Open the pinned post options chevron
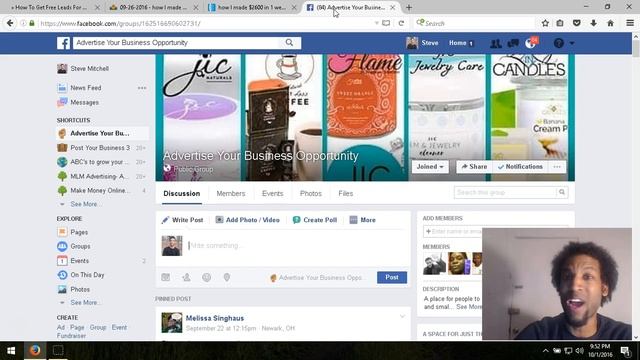Screen dimensions: 640x360 [402, 316]
